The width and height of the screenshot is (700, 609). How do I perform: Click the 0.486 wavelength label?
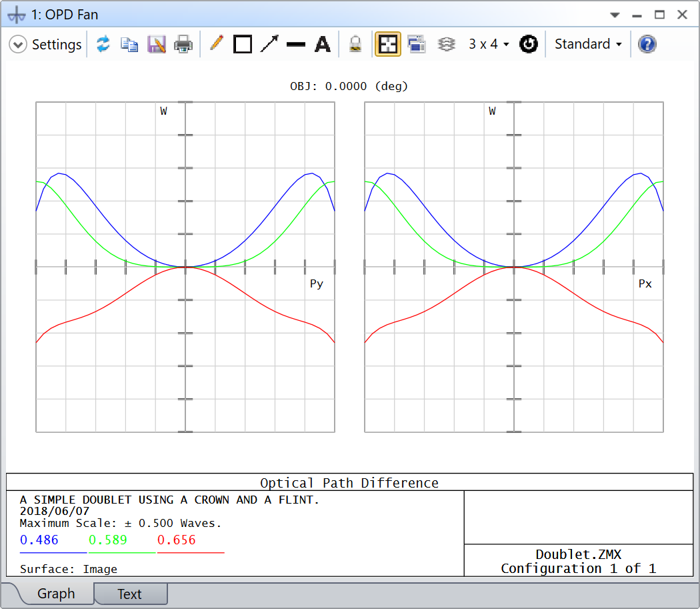(39, 540)
